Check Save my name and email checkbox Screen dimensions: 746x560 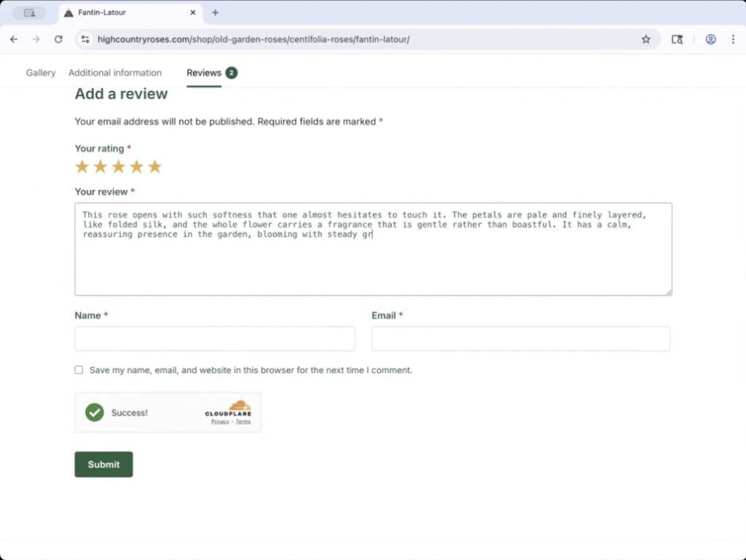click(79, 370)
